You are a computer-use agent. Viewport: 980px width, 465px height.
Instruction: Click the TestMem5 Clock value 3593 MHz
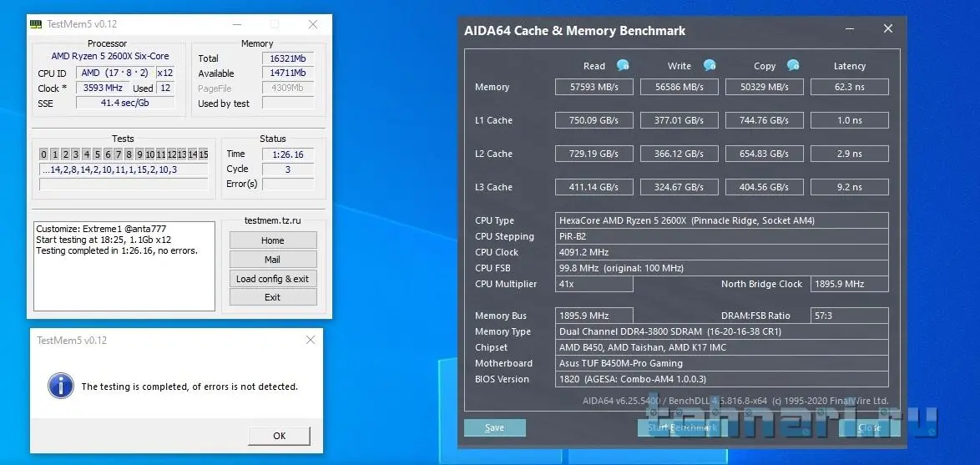click(103, 88)
